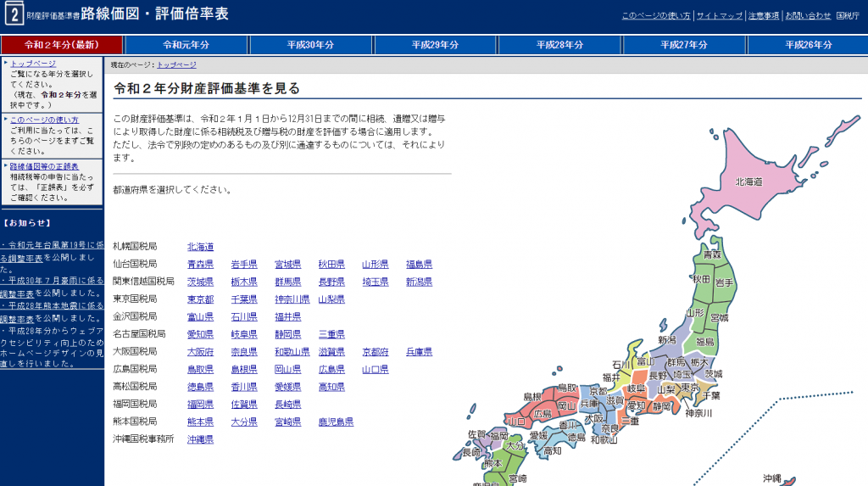This screenshot has width=868, height=486.
Task: Open 令和元年台風第19号 notice link
Action: tap(52, 250)
